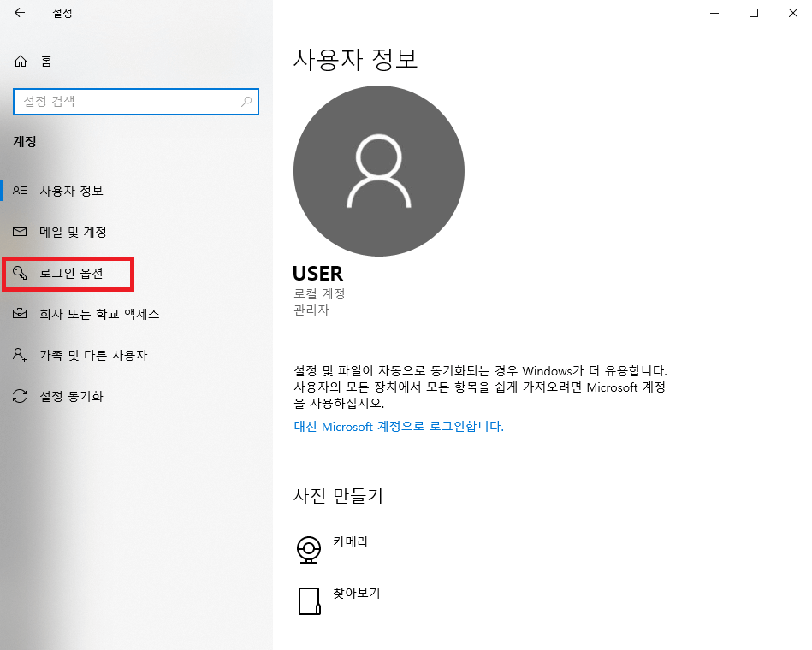Viewport: 812px width, 650px height.
Task: Click the magnifier icon in the search box
Action: pos(246,101)
